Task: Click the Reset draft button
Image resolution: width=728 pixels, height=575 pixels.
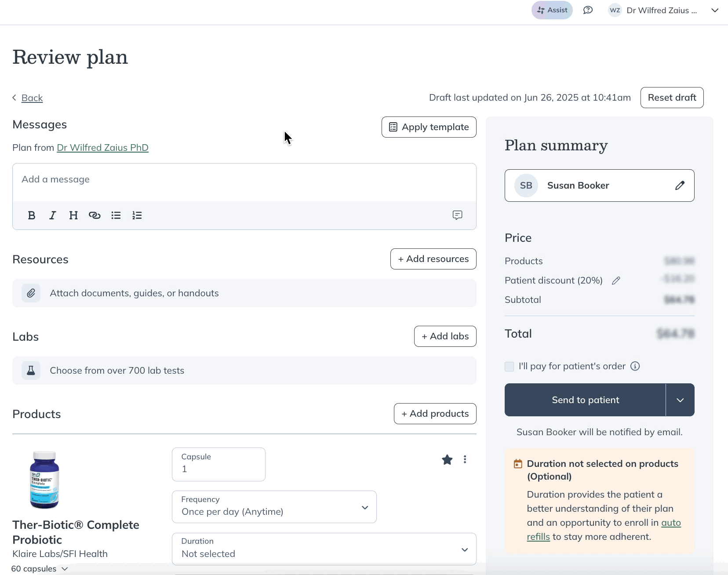Action: pos(672,98)
